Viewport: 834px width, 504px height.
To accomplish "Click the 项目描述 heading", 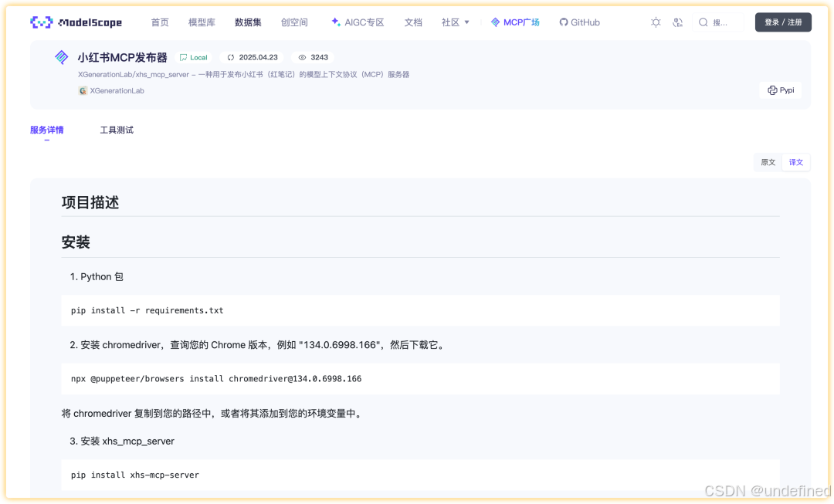I will click(x=90, y=202).
